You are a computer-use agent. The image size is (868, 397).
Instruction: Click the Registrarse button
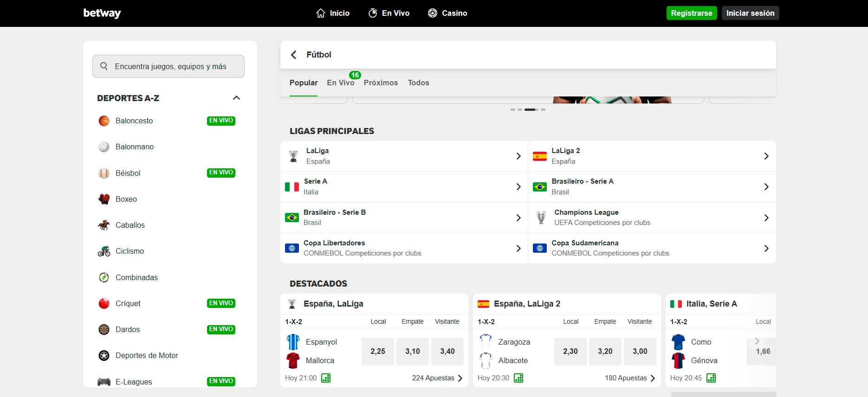(x=692, y=13)
